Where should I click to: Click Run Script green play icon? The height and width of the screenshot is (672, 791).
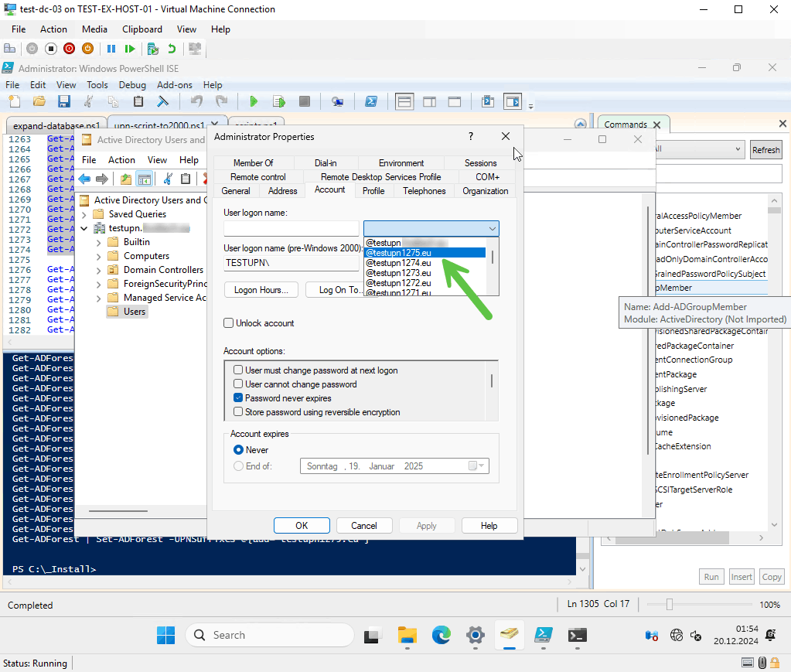point(254,101)
